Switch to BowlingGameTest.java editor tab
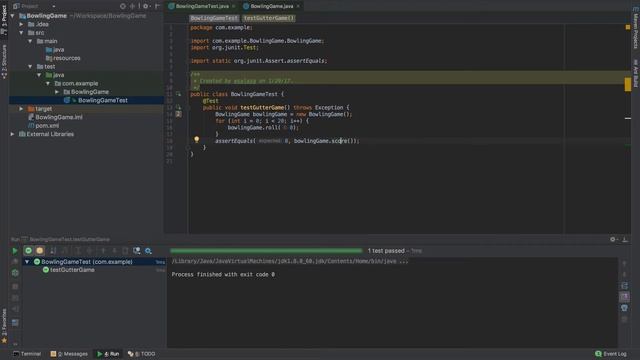Screen dimensions: 640x360 pos(202,6)
